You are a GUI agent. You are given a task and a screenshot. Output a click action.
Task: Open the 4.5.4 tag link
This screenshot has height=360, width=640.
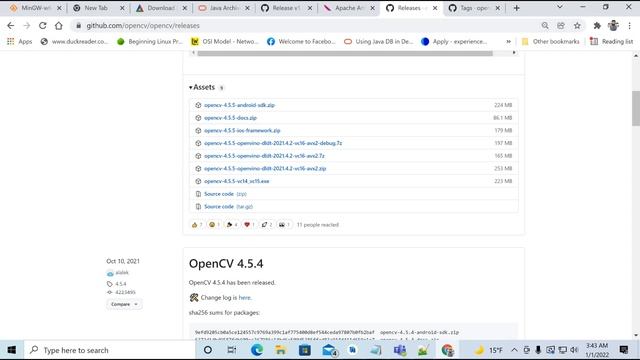point(120,284)
